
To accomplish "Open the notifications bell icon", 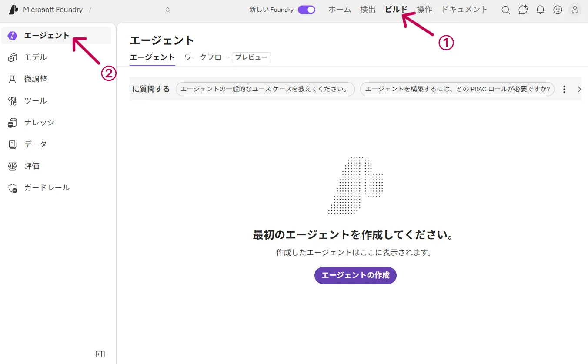I will click(540, 10).
